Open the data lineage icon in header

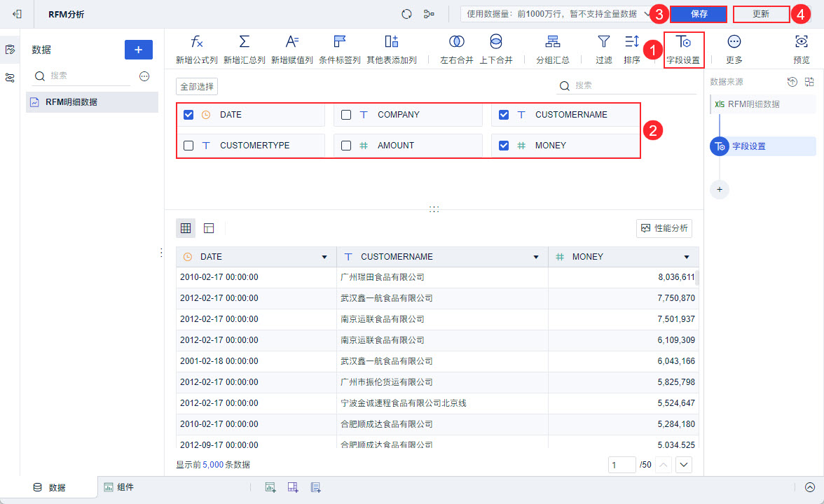429,14
